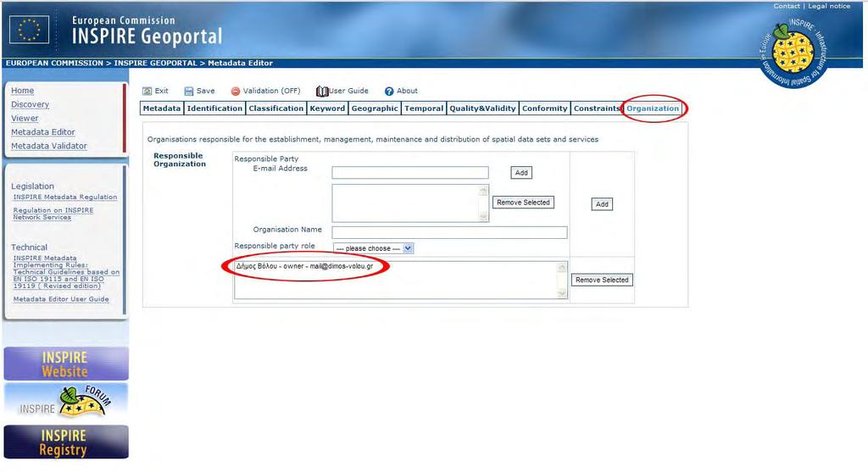Click scroll down arrow of organization list
The width and height of the screenshot is (868, 472).
pyautogui.click(x=563, y=293)
